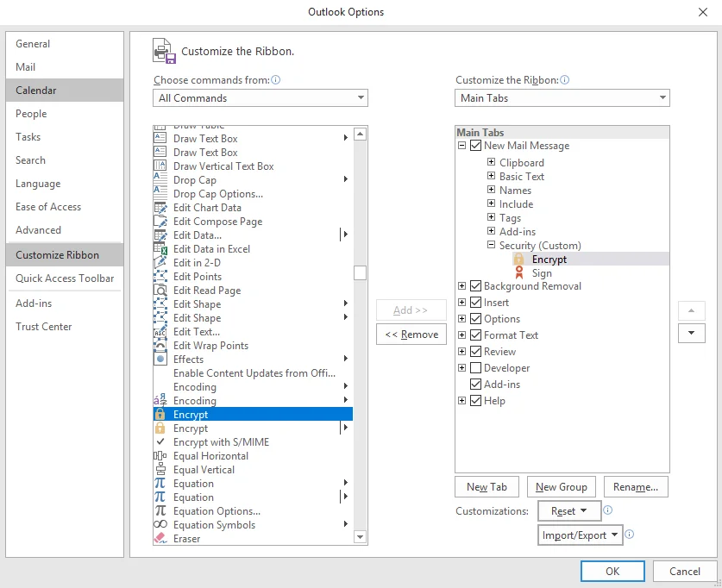Enable the Developer tab checkbox
Screen dimensions: 722x588
coord(475,367)
